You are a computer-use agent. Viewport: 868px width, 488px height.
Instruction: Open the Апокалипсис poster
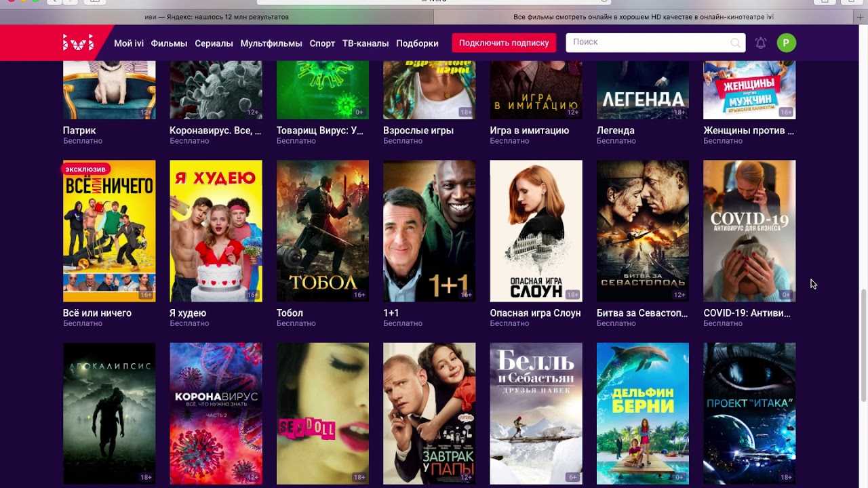click(109, 413)
